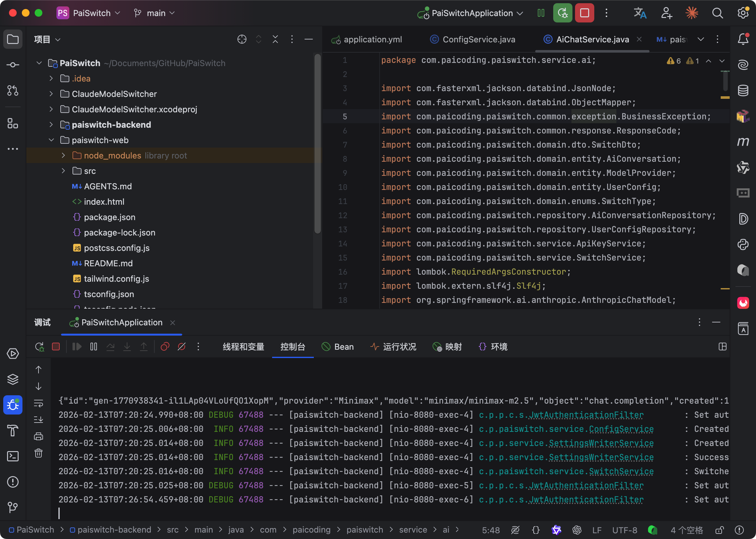Open the Pull Requests tool window
Screen dimensions: 756x539
13,90
